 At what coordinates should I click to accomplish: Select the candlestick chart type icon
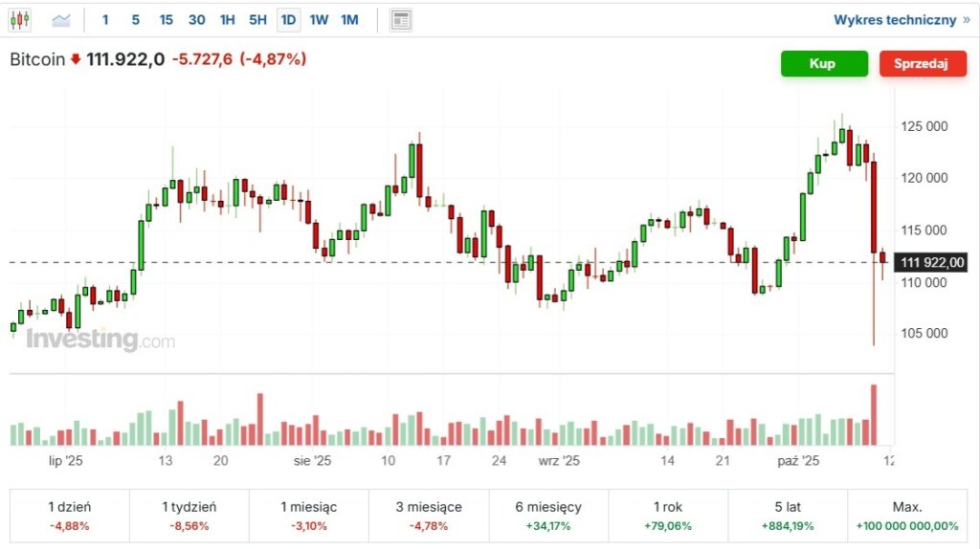click(x=20, y=19)
